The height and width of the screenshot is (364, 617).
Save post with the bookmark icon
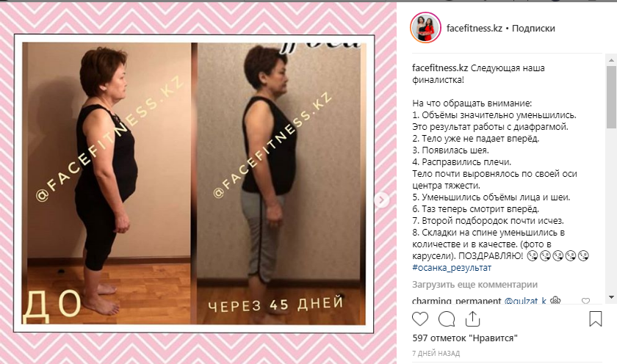[596, 318]
